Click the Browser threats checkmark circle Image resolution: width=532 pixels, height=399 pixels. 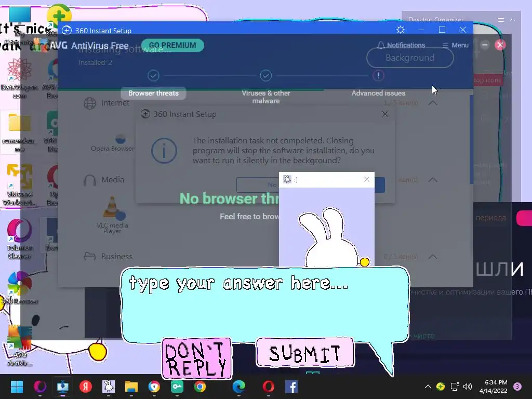point(153,75)
